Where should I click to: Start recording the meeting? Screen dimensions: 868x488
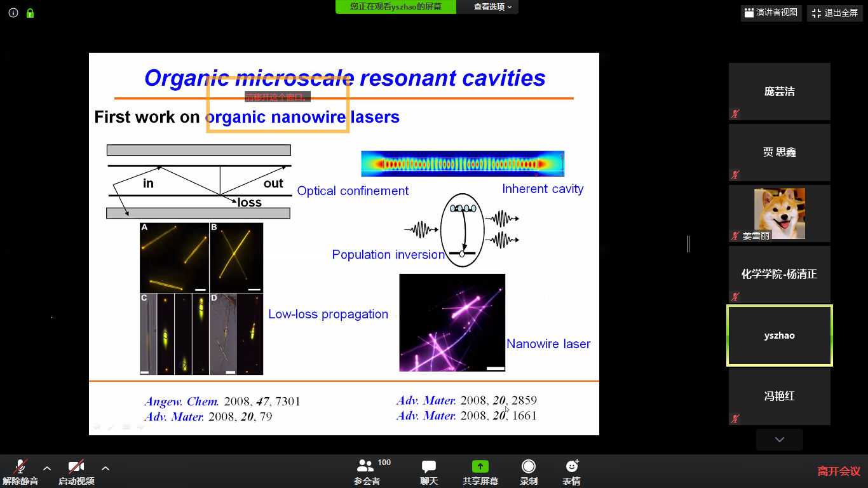528,467
